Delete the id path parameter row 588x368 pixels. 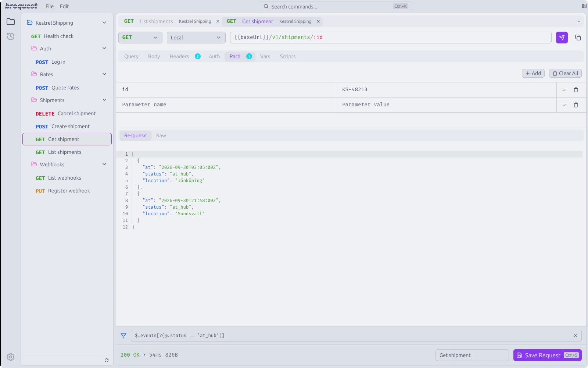click(576, 90)
